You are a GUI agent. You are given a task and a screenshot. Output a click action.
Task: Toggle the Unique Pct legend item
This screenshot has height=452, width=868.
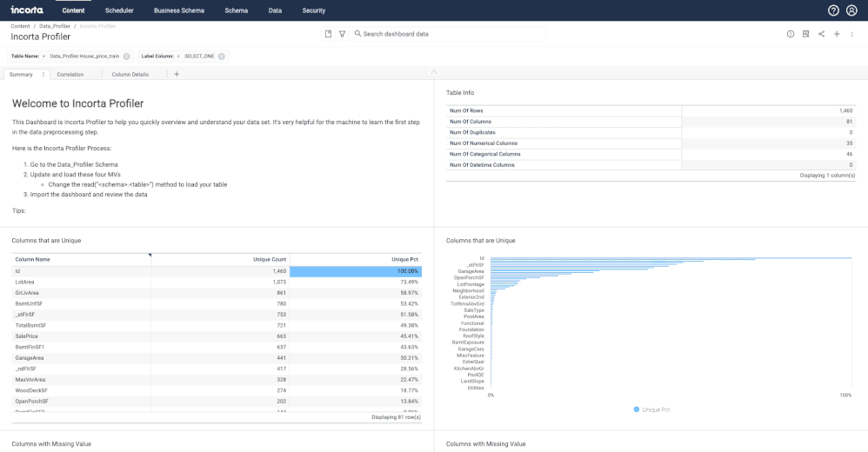(x=652, y=409)
